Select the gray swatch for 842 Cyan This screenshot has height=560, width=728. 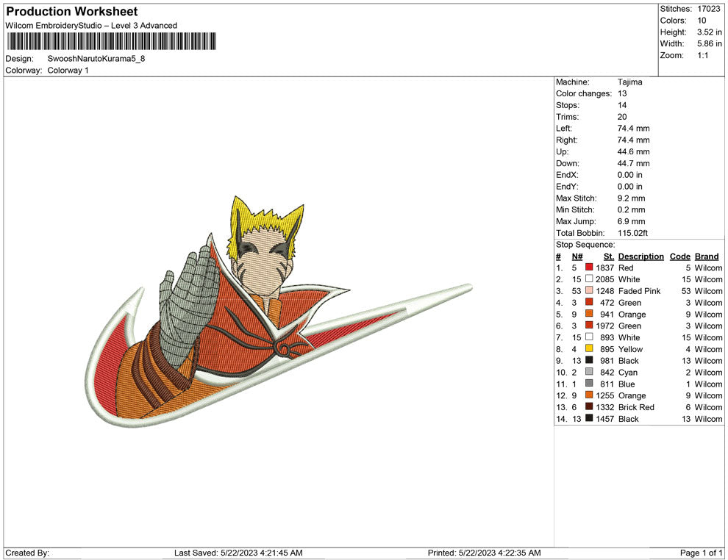pos(589,372)
